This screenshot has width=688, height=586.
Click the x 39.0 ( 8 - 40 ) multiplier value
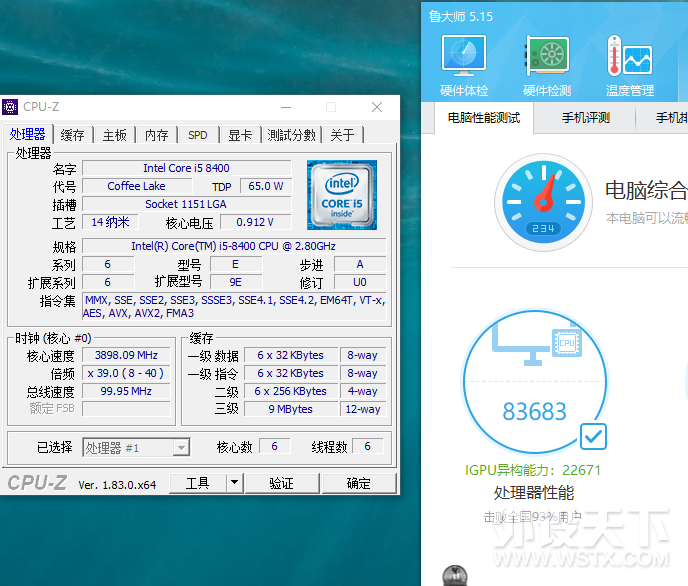click(126, 373)
